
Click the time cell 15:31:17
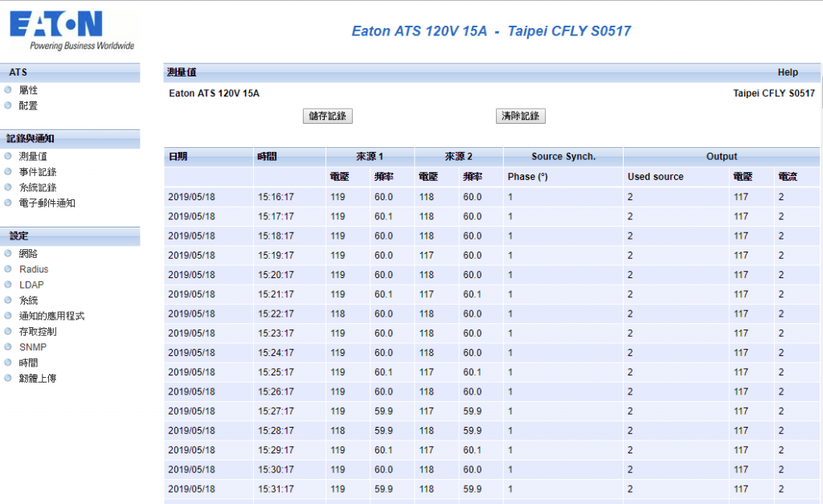[276, 489]
